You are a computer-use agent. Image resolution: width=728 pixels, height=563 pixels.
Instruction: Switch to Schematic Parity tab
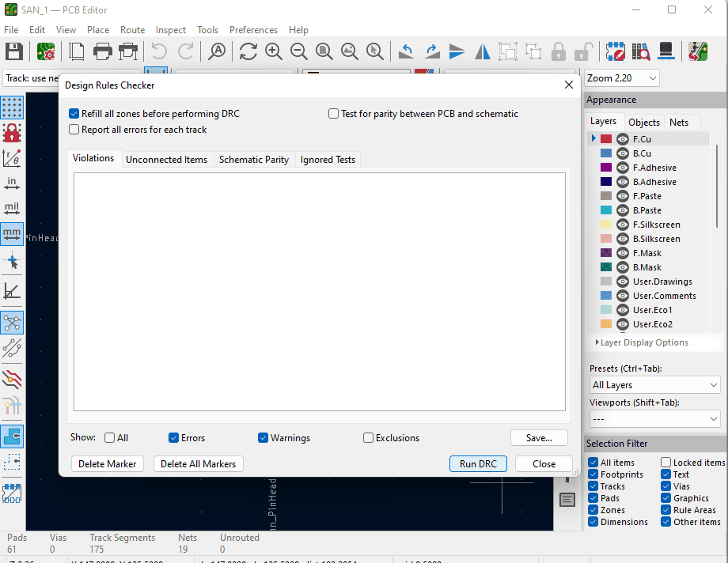pyautogui.click(x=254, y=160)
